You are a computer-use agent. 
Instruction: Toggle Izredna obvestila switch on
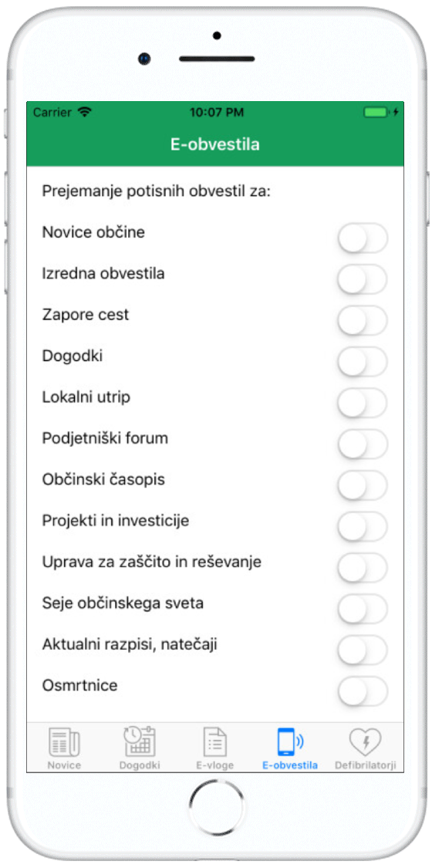tap(363, 279)
